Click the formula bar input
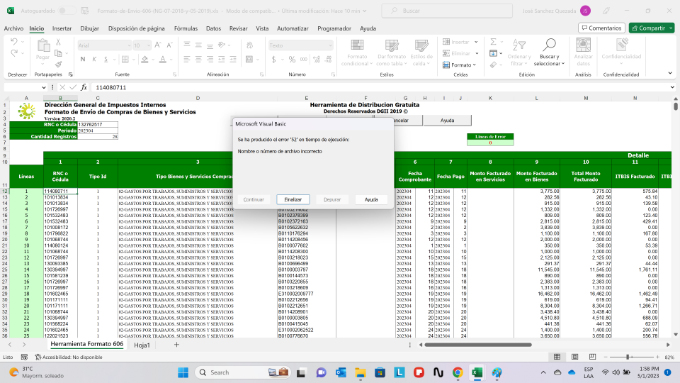The width and height of the screenshot is (680, 383). pos(379,88)
